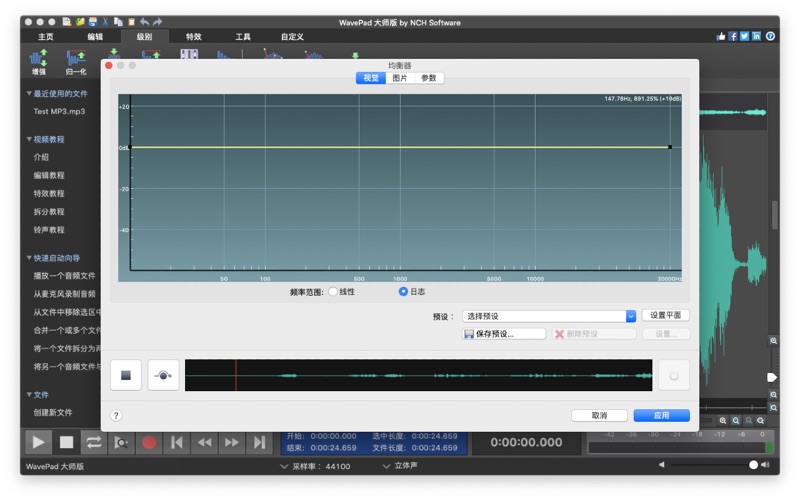800x500 pixels.
Task: Click the Facebook share icon
Action: [733, 36]
